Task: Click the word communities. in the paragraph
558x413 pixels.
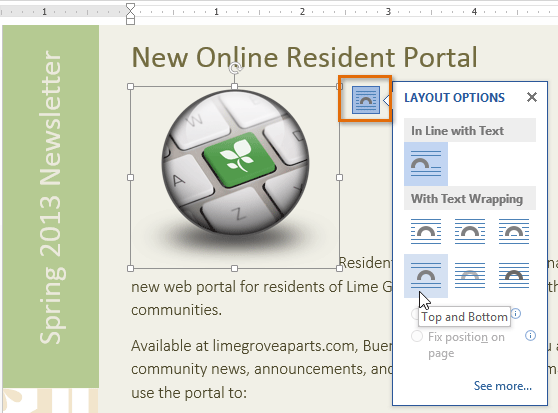Action: [177, 310]
